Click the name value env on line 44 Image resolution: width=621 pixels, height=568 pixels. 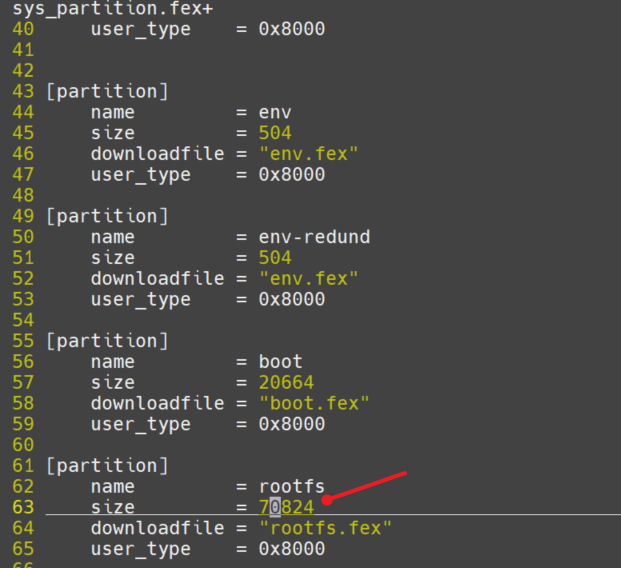tap(275, 113)
